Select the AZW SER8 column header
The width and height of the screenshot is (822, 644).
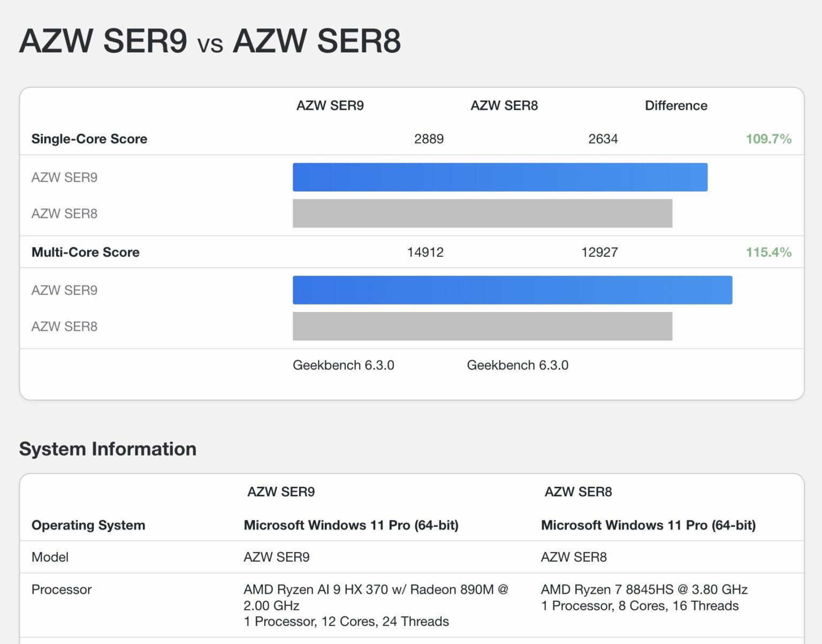click(504, 105)
